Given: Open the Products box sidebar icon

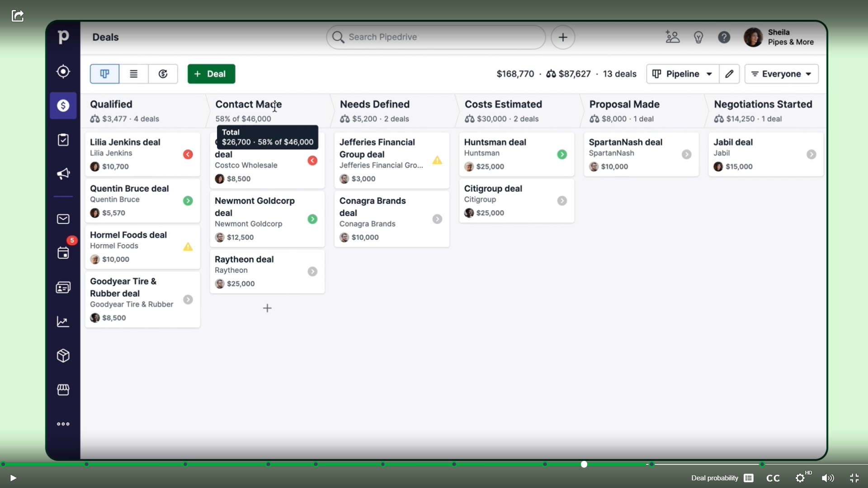Looking at the screenshot, I should 63,356.
